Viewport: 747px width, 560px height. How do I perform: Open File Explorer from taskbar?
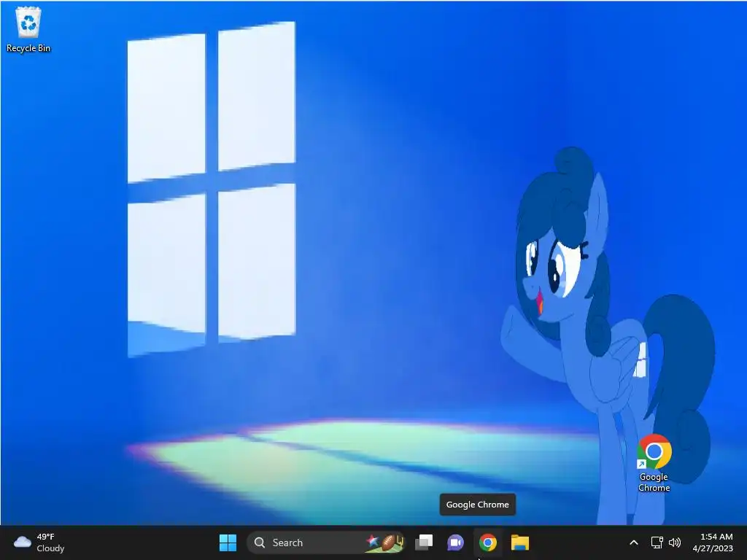point(519,542)
